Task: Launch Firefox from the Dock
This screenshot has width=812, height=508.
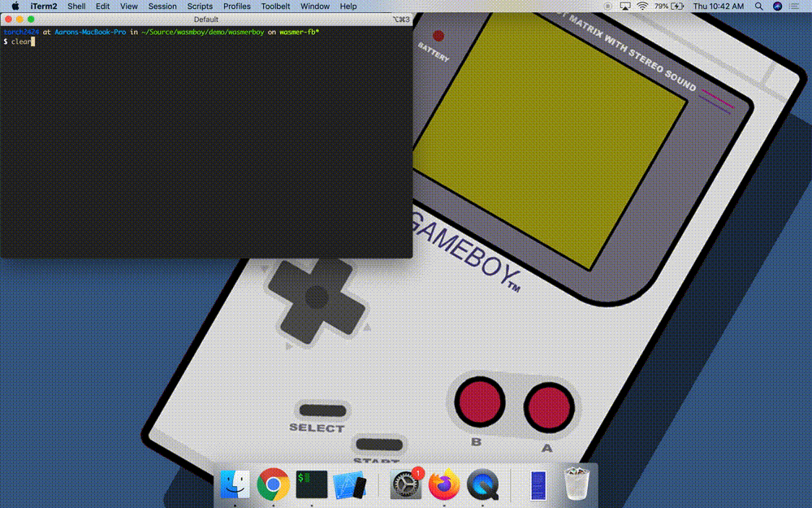Action: click(x=444, y=484)
